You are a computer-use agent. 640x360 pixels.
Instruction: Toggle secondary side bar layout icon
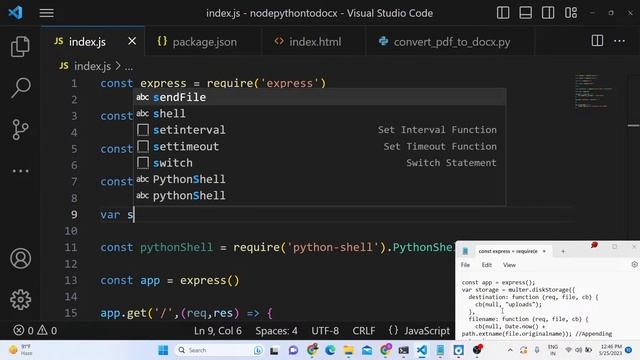coord(548,13)
